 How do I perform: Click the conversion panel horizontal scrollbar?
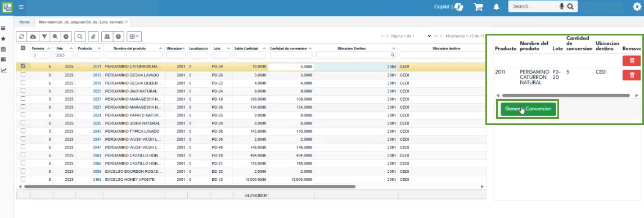coord(566,95)
